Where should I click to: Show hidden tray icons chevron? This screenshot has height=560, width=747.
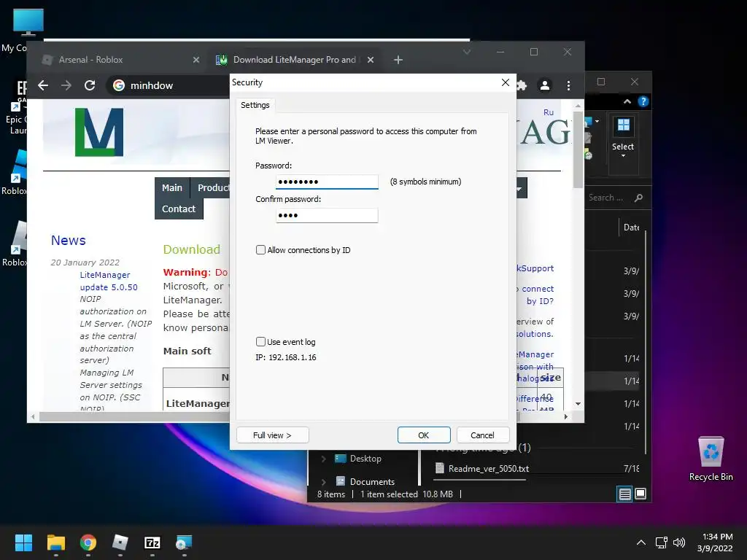pos(641,542)
